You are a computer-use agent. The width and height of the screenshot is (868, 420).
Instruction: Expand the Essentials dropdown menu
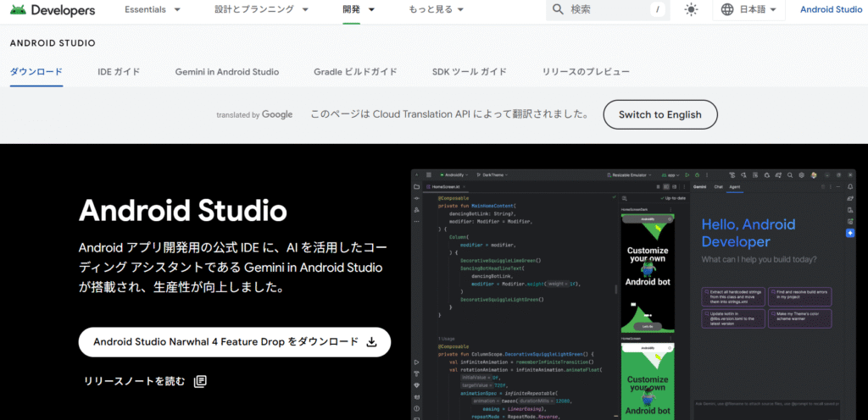coord(153,10)
